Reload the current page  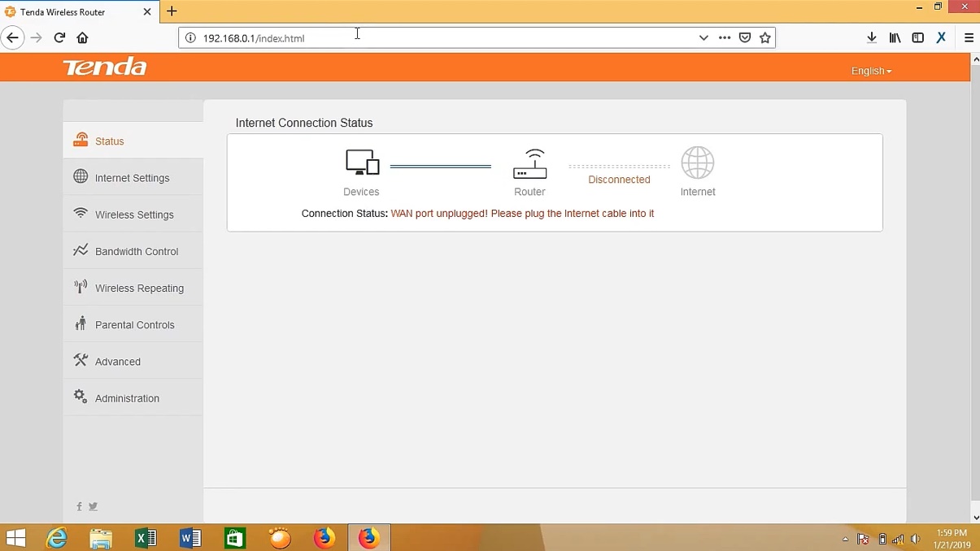coord(59,37)
